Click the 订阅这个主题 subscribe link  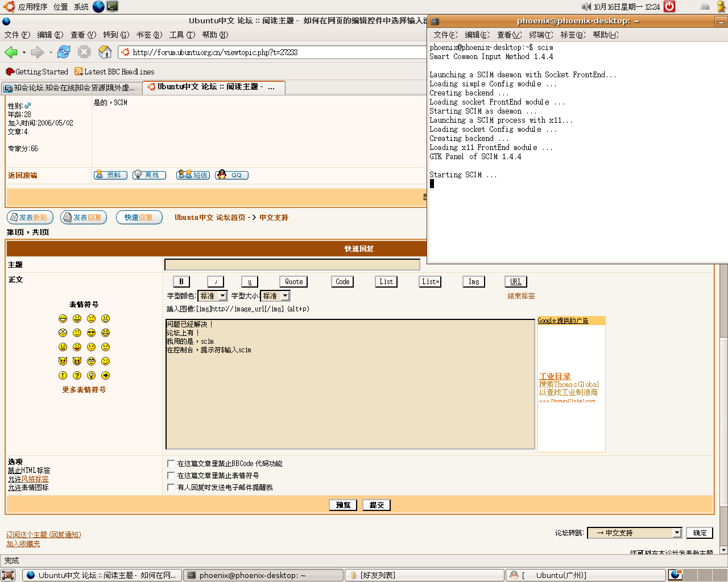pos(44,534)
